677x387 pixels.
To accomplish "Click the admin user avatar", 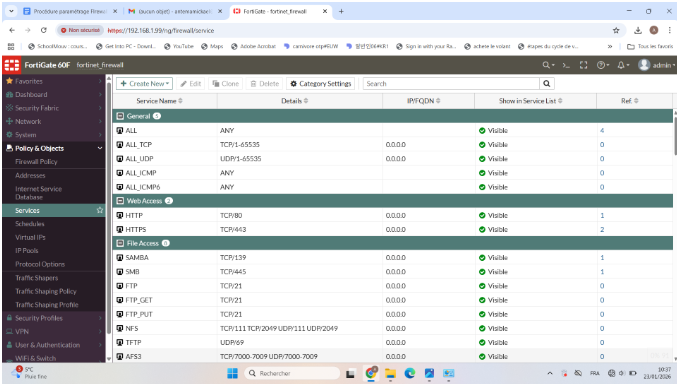I will pos(644,65).
